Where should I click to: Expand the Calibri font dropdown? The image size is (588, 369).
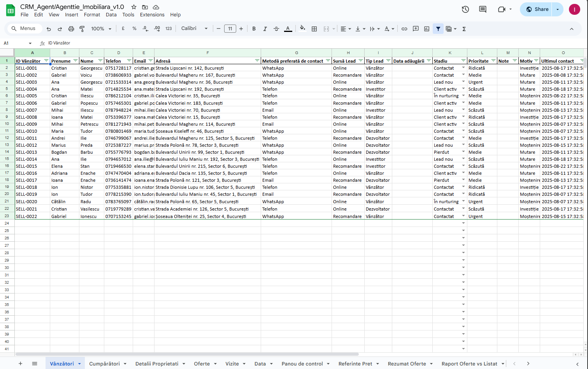194,28
